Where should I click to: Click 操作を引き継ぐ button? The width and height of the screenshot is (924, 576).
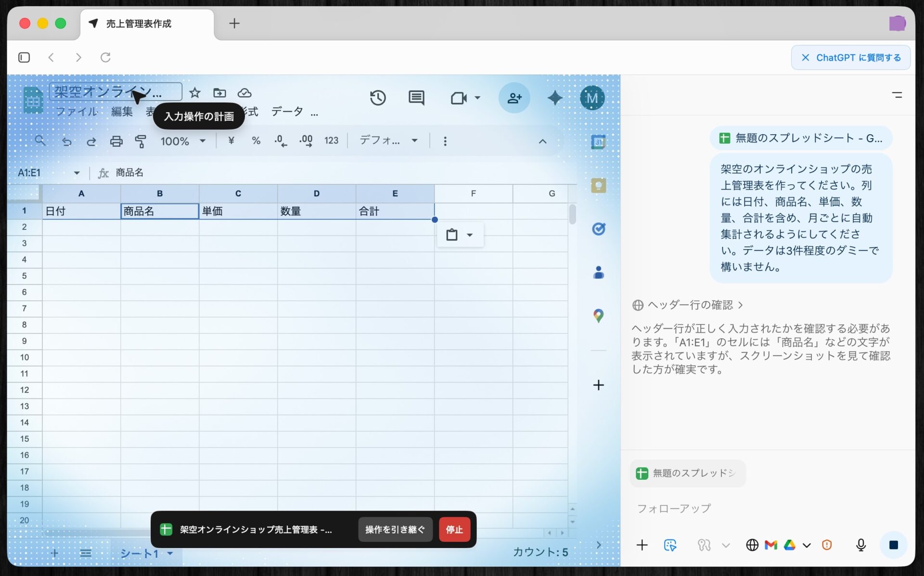(395, 529)
